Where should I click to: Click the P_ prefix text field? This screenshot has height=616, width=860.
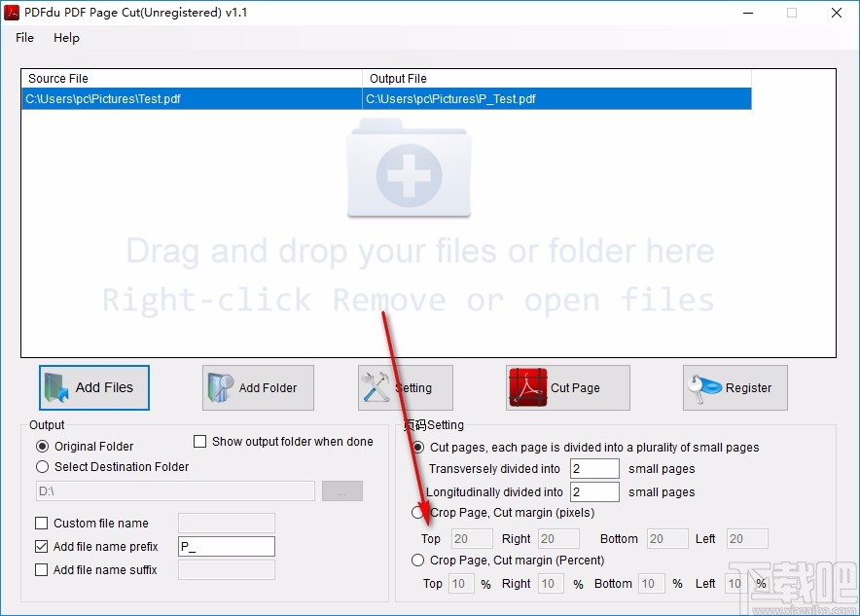tap(227, 546)
